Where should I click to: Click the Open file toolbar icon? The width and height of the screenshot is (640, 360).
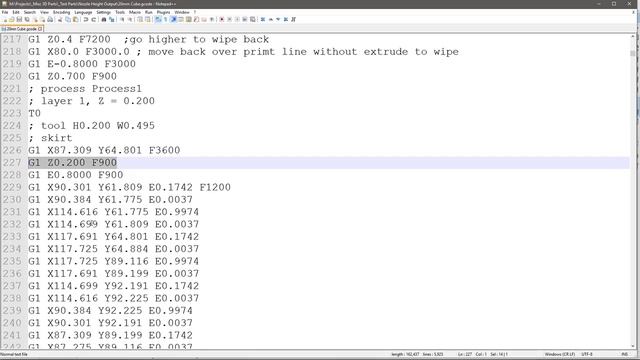pyautogui.click(x=11, y=20)
